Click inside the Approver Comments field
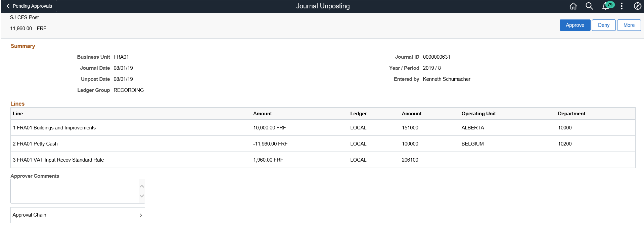 [x=78, y=191]
